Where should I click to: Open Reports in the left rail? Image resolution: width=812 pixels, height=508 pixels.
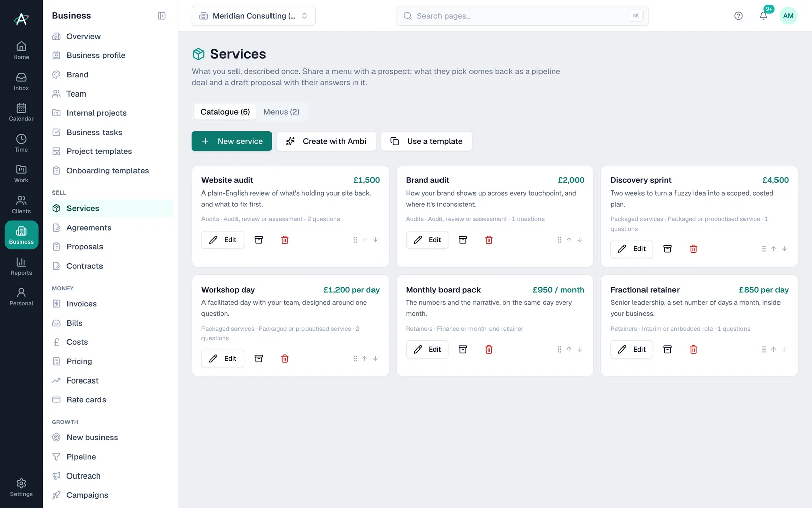(x=21, y=266)
